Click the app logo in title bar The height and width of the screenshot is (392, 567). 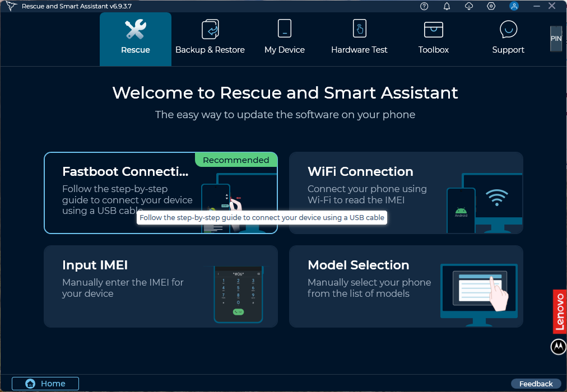[11, 6]
